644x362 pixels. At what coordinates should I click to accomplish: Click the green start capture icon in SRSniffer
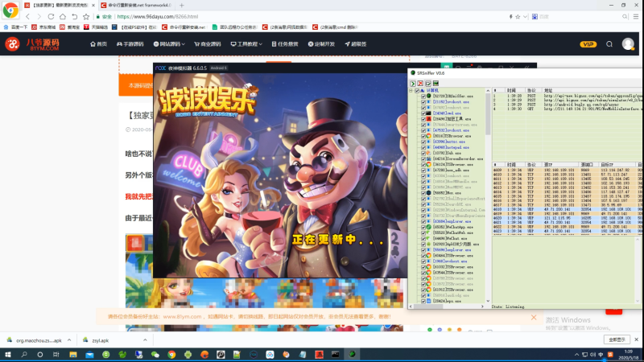pyautogui.click(x=413, y=84)
